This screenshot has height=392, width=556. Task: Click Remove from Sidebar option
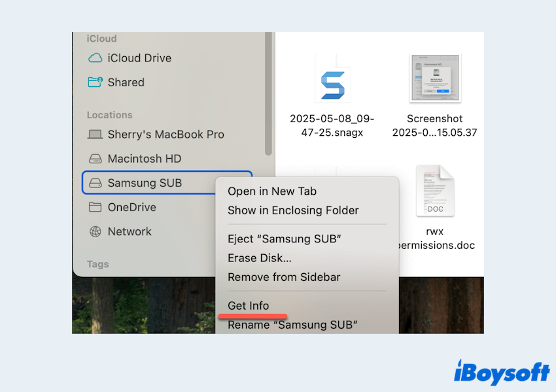(284, 277)
